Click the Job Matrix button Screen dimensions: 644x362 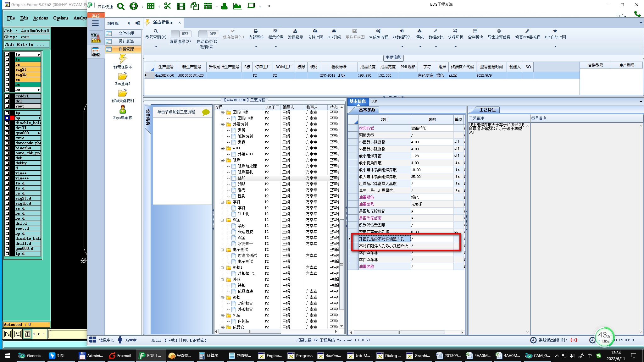coord(26,45)
